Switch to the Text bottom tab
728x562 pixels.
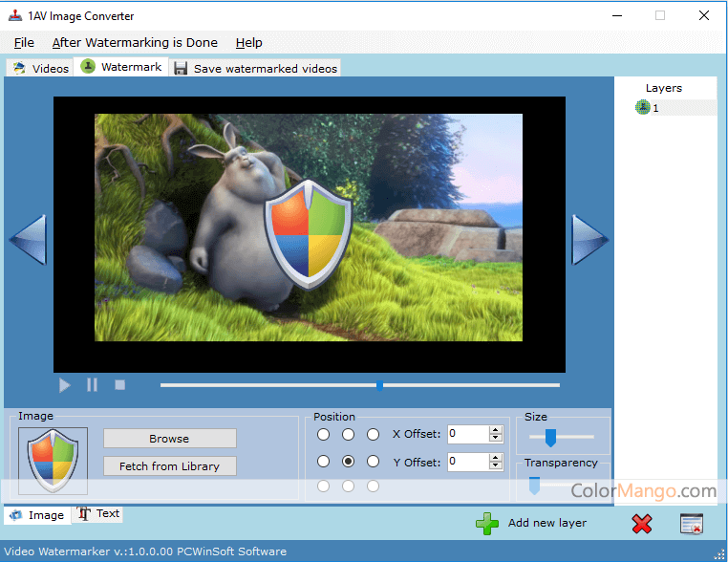tap(98, 513)
